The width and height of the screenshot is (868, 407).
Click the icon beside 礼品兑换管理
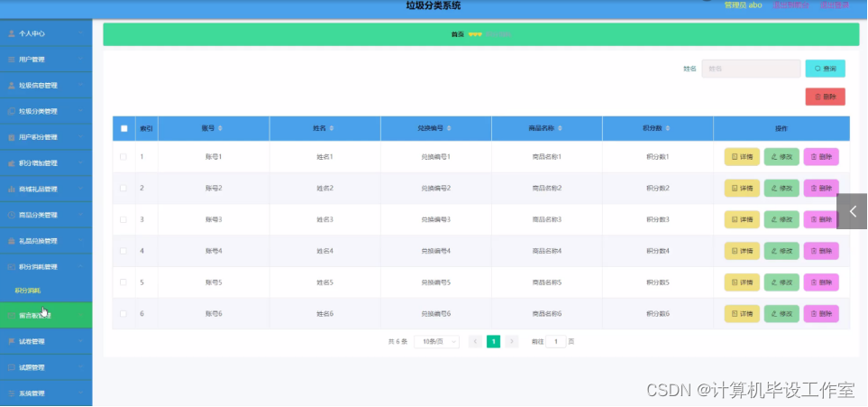12,241
